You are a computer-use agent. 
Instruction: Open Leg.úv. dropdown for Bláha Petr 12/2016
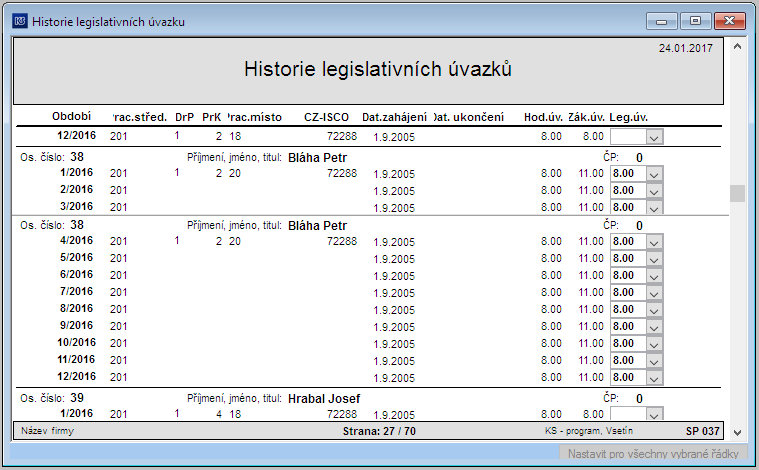coord(654,378)
